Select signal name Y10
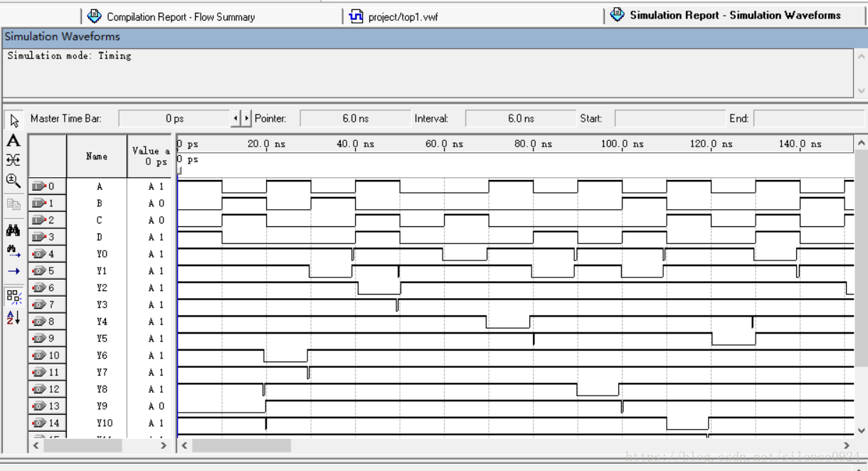This screenshot has height=471, width=868. point(104,423)
